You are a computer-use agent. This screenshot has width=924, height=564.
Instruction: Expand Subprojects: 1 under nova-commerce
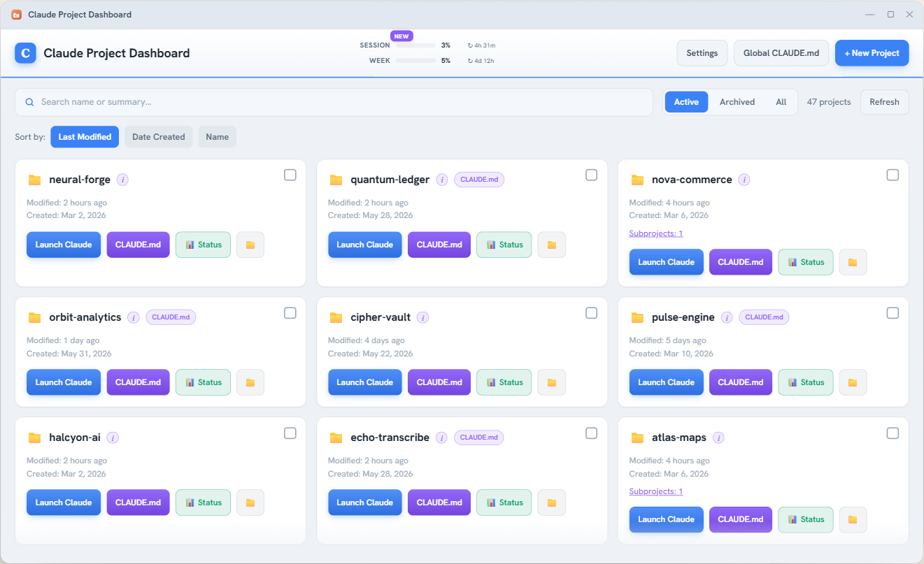click(656, 233)
